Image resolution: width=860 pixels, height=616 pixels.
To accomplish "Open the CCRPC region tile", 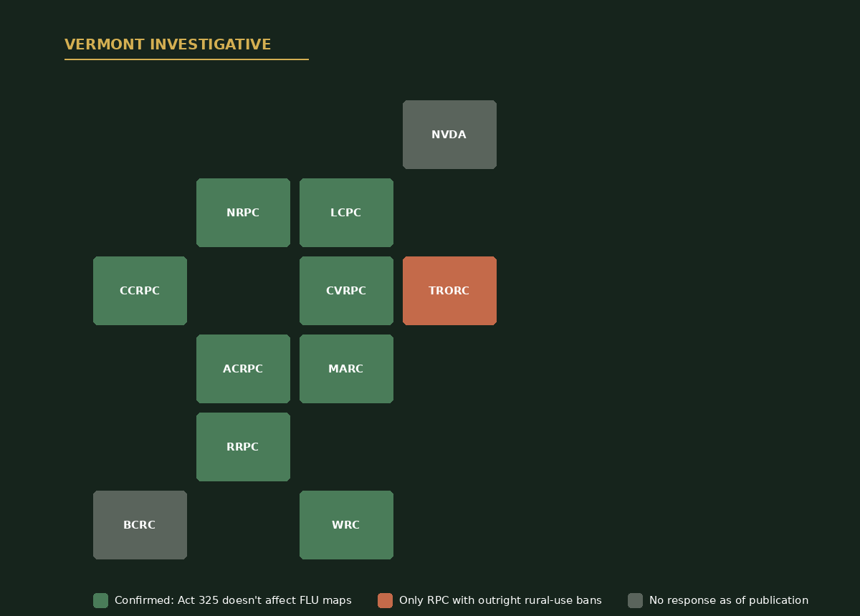I will tap(140, 291).
